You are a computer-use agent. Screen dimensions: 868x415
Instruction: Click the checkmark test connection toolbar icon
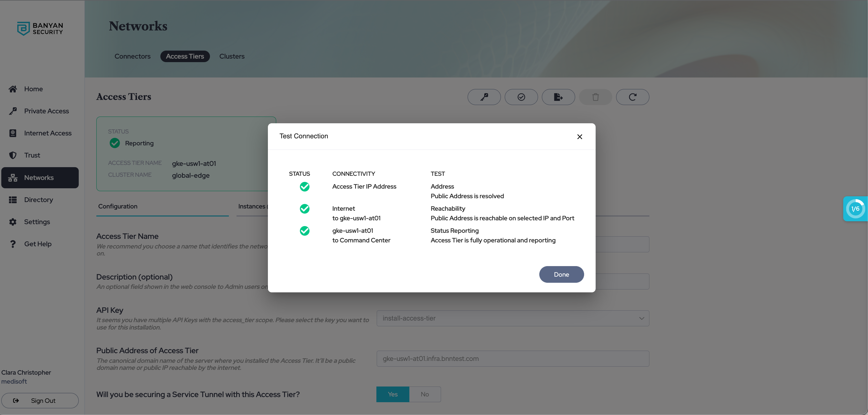[521, 97]
